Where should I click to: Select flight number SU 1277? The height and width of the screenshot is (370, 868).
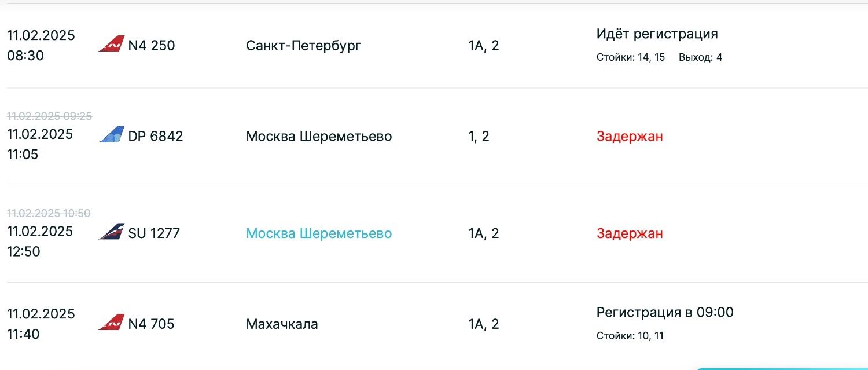(154, 233)
